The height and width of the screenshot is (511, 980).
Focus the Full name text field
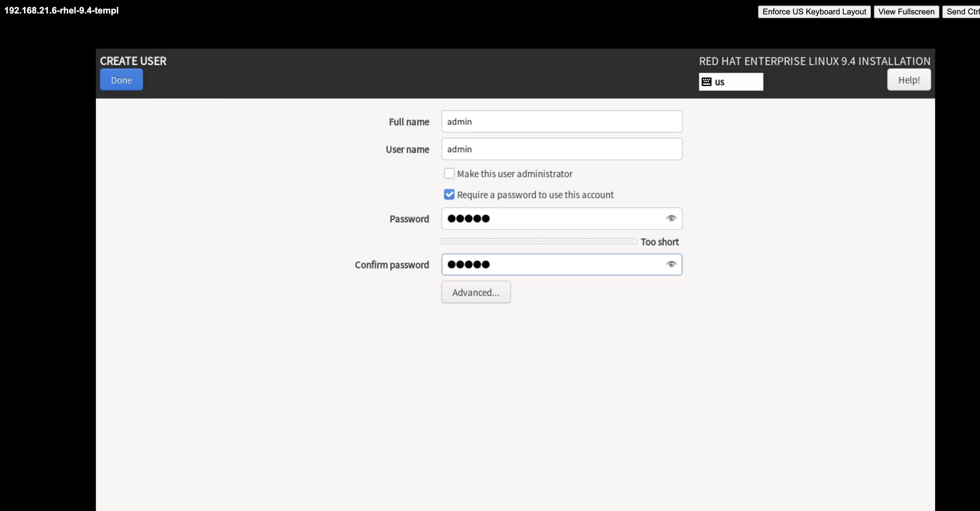coord(561,122)
